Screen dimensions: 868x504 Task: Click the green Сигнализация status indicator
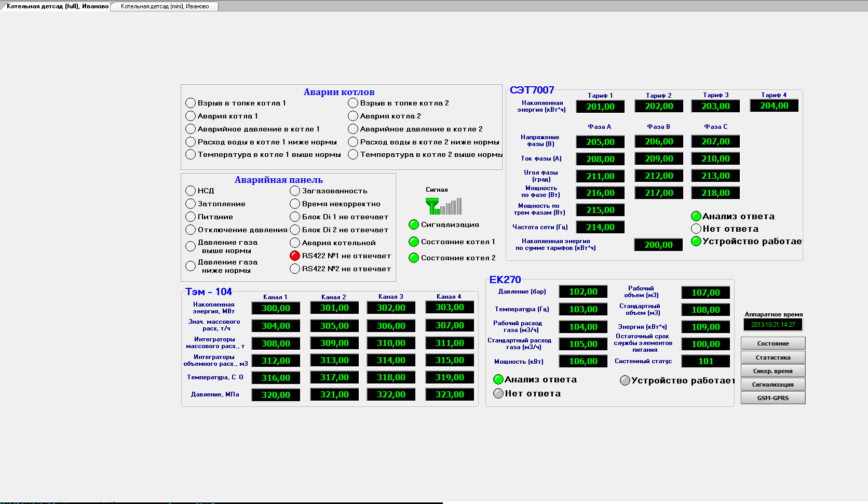[414, 225]
